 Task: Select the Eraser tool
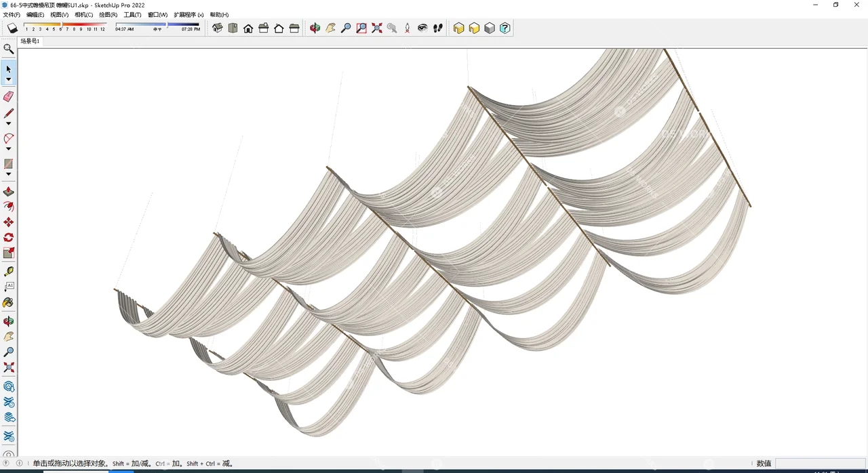click(8, 96)
